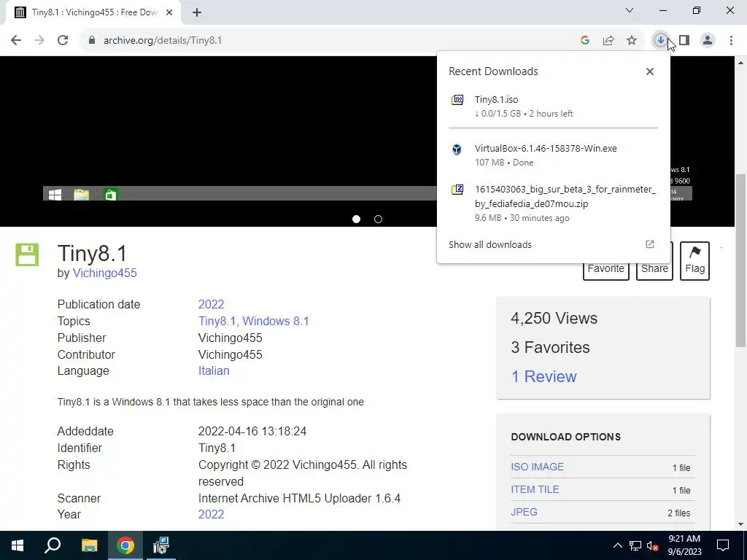
Task: Share this page icon in address bar
Action: click(x=608, y=41)
